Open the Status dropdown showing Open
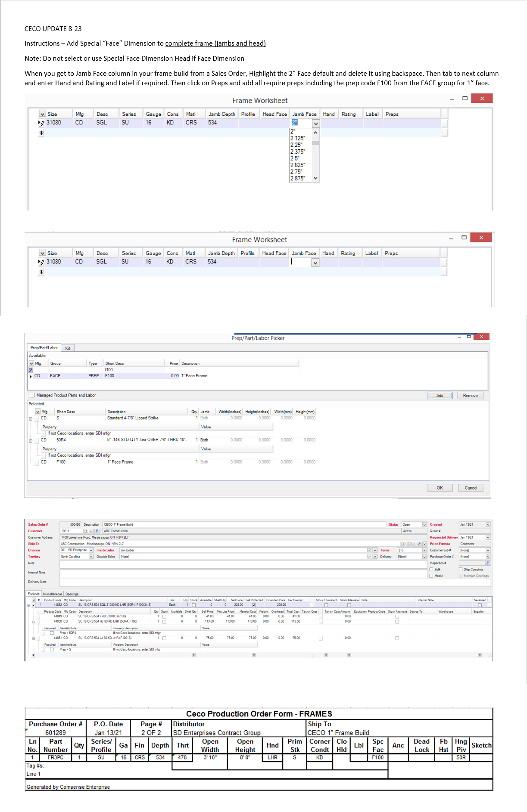 (424, 525)
